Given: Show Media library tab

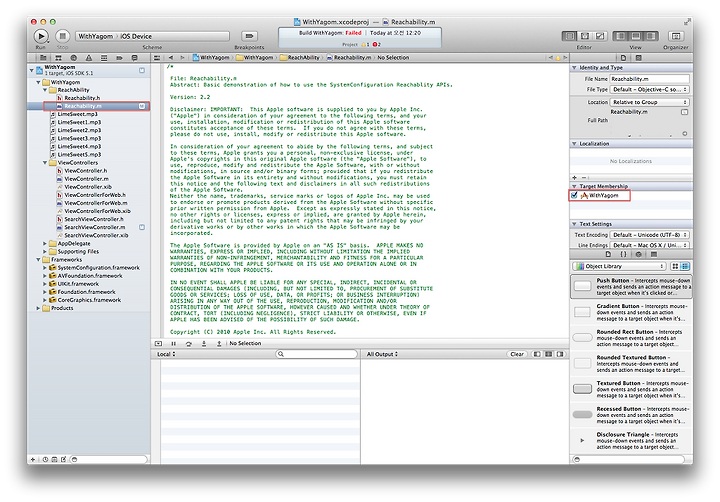Looking at the screenshot, I should pos(654,254).
